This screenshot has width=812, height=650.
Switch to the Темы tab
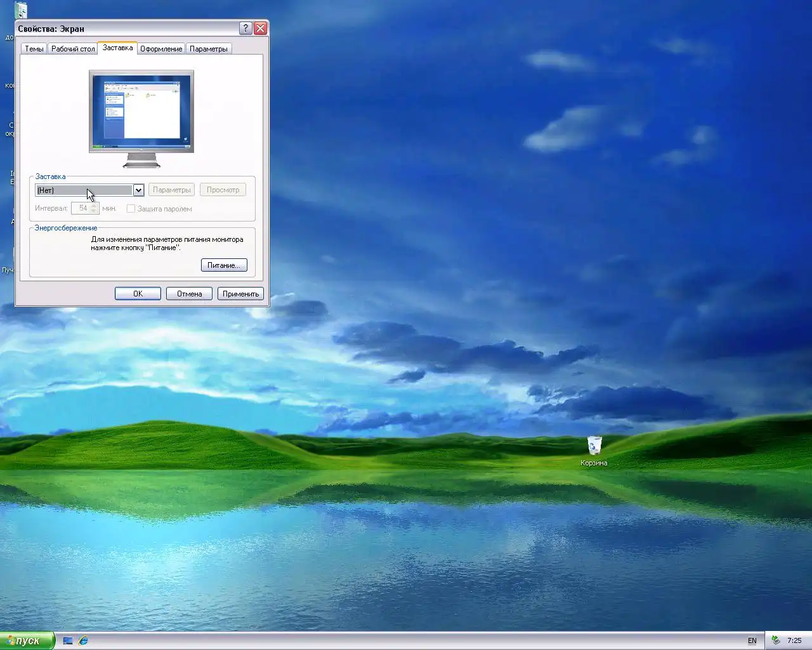pyautogui.click(x=34, y=49)
